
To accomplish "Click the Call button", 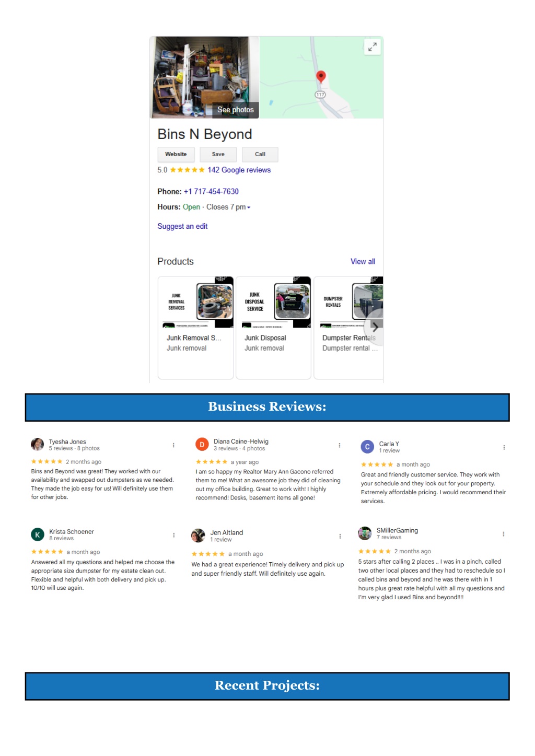I will click(x=260, y=154).
